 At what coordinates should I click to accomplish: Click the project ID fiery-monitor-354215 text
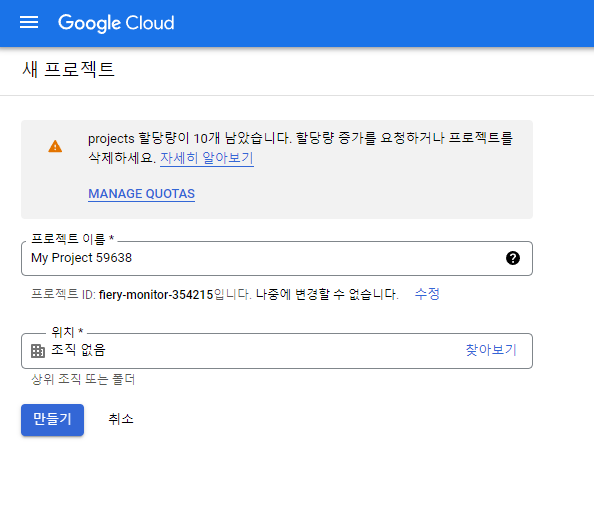156,294
